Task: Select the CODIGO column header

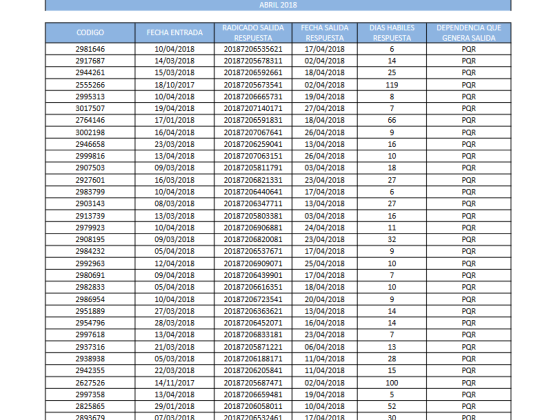Action: (x=90, y=32)
